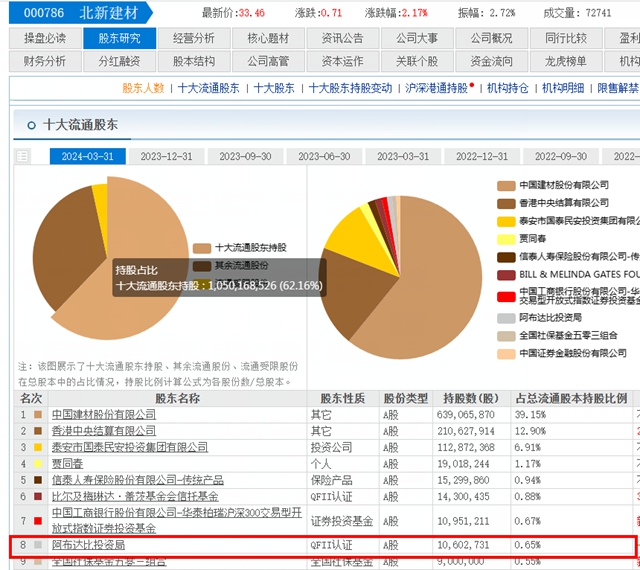Open 公司概况 tab
The width and height of the screenshot is (640, 570).
pos(491,38)
